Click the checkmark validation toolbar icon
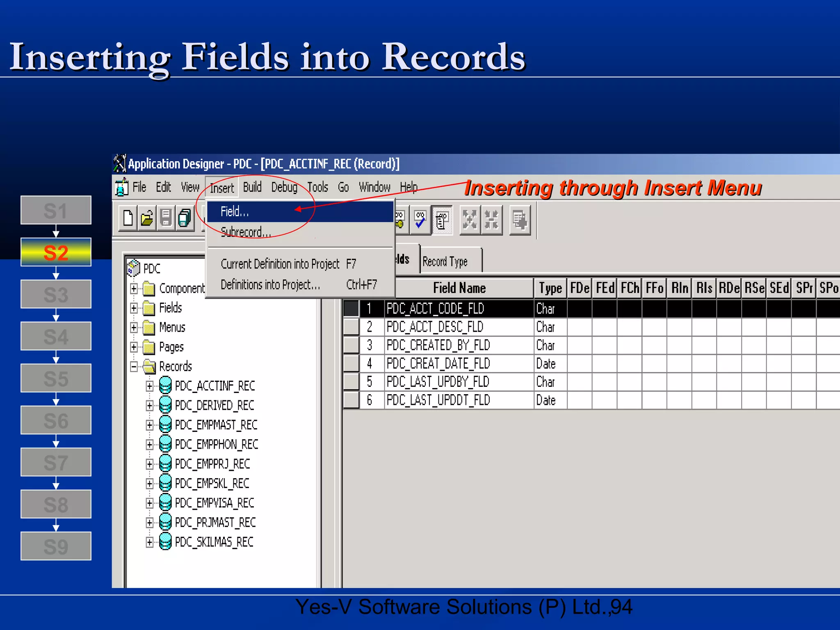This screenshot has width=840, height=630. 420,220
